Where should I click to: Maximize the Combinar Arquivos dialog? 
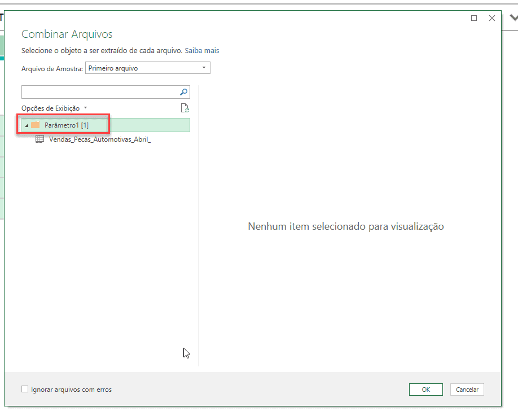click(x=474, y=18)
